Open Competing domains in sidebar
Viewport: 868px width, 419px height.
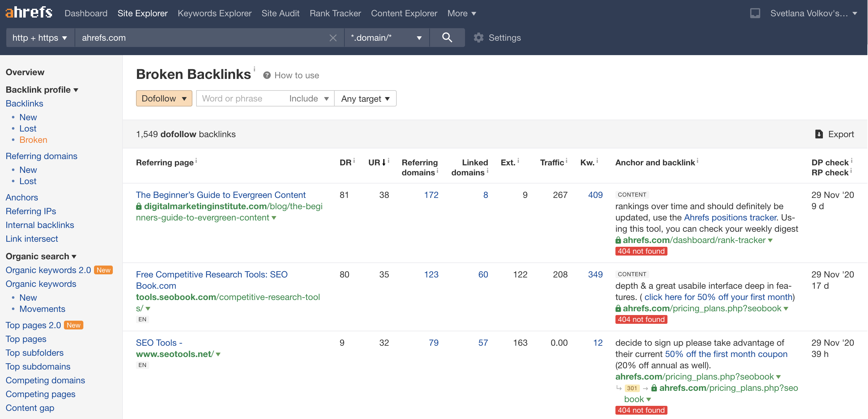click(45, 380)
